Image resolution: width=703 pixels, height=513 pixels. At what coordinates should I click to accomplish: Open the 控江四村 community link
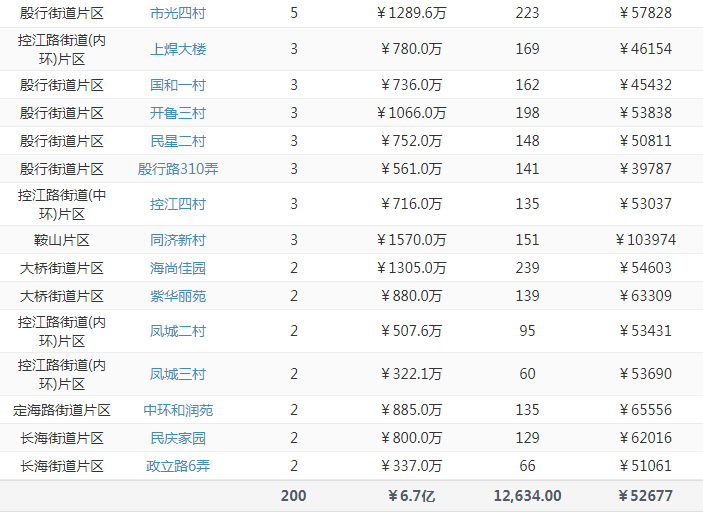178,204
